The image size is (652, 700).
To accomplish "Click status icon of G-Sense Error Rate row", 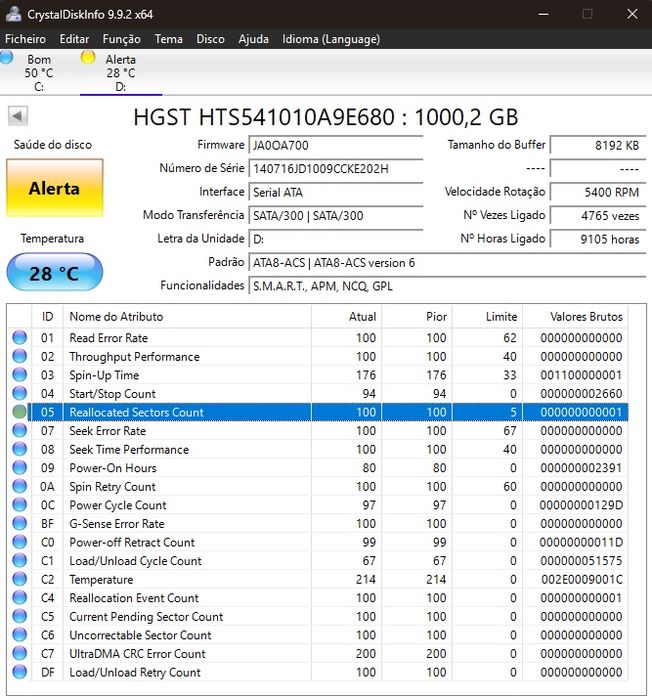I will point(19,523).
